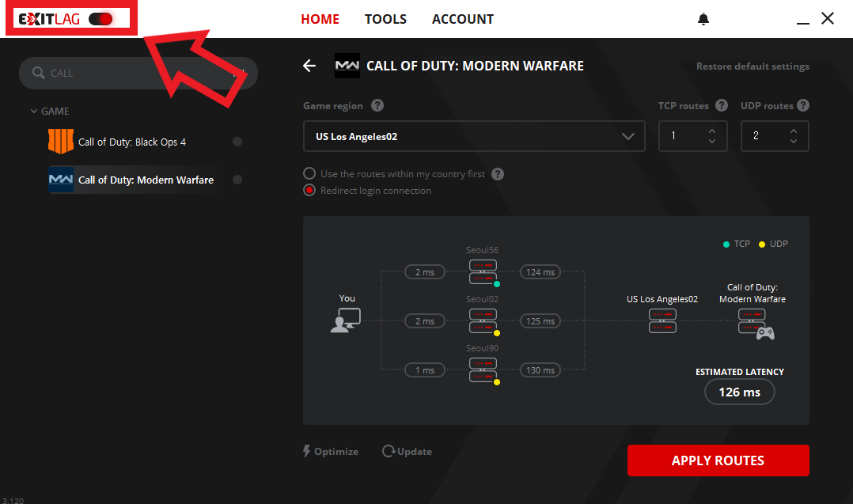Viewport: 853px width, 504px height.
Task: Click the ExitLag logo
Action: click(49, 19)
